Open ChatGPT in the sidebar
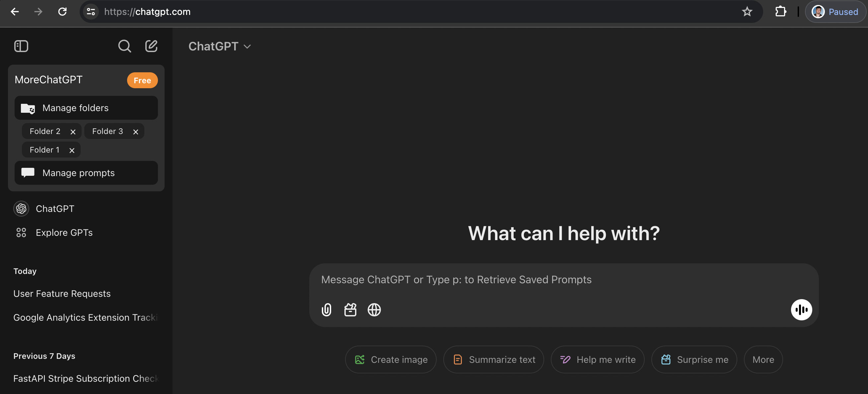The image size is (868, 394). [86, 209]
